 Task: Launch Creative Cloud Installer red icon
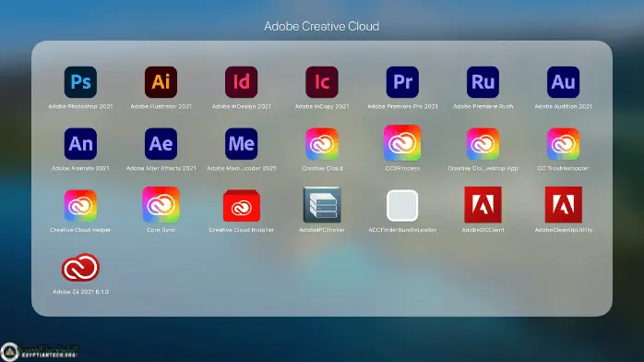pyautogui.click(x=242, y=205)
